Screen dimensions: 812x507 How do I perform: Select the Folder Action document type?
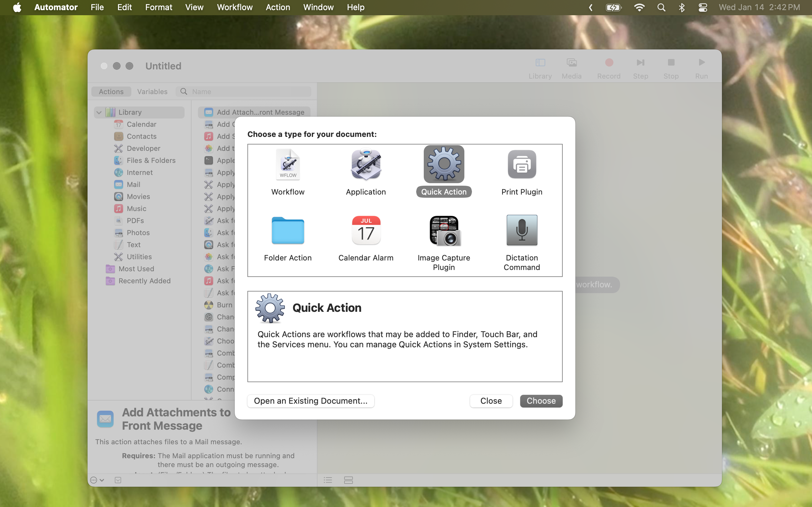[288, 230]
